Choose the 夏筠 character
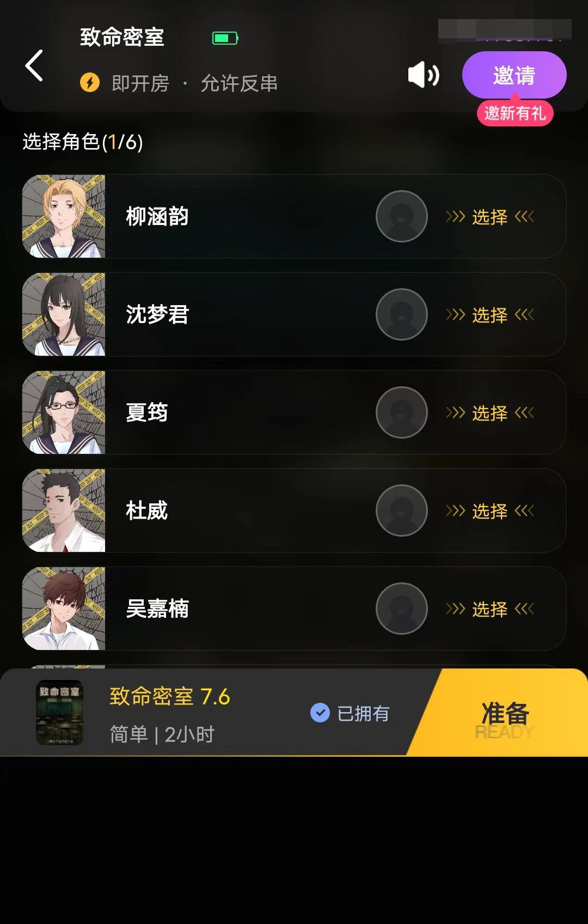The width and height of the screenshot is (588, 924). tap(490, 413)
